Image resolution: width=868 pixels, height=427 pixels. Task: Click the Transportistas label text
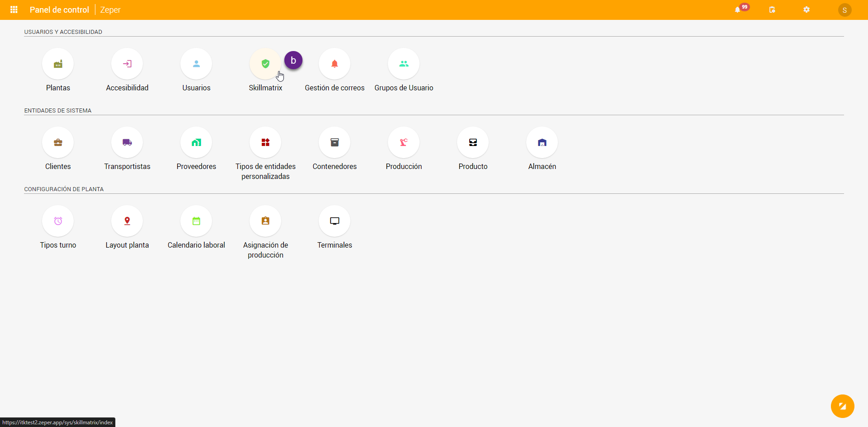[127, 166]
